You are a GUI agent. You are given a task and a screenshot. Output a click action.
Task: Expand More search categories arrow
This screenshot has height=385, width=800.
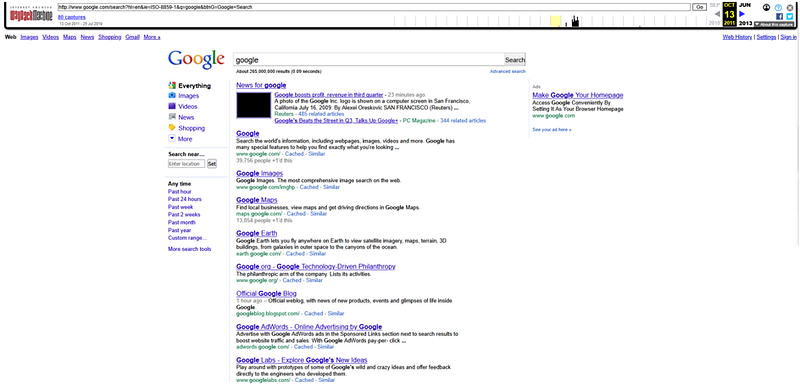click(x=172, y=138)
